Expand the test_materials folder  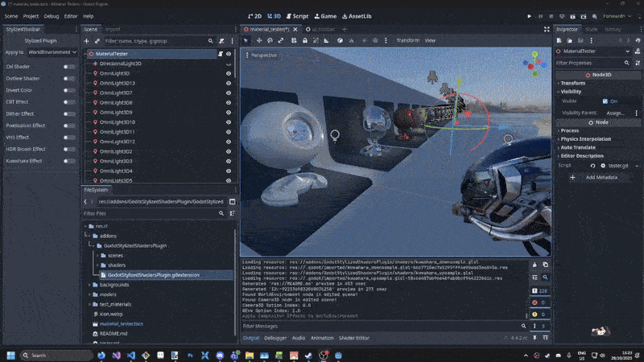(x=89, y=304)
